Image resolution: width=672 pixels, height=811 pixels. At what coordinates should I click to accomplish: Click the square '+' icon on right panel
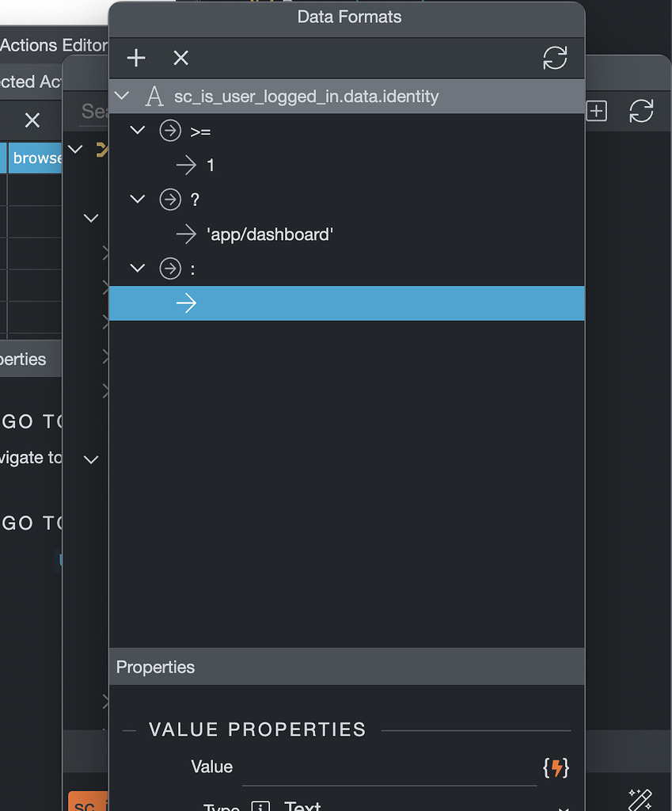pos(596,112)
